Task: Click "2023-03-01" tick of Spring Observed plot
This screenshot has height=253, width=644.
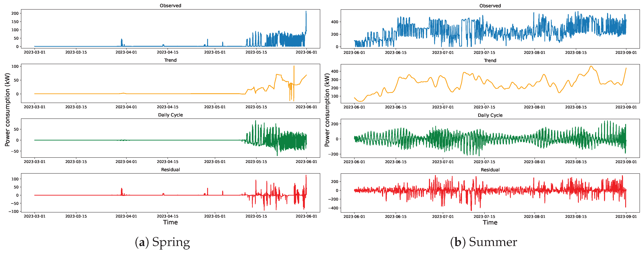Action: pos(34,52)
